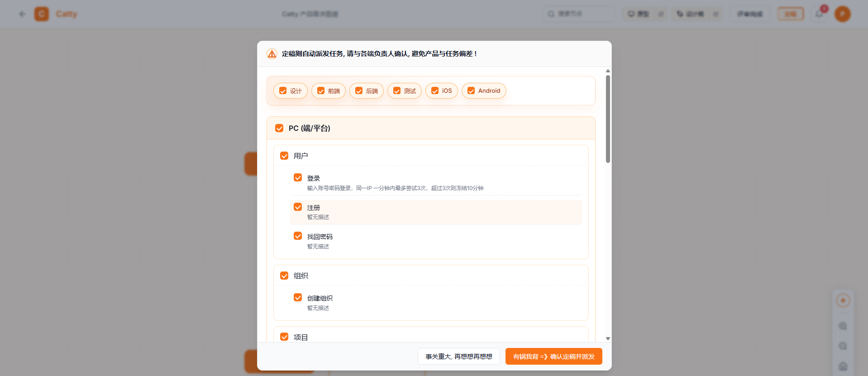Click the home icon in the canvas toolbar

pyautogui.click(x=843, y=366)
